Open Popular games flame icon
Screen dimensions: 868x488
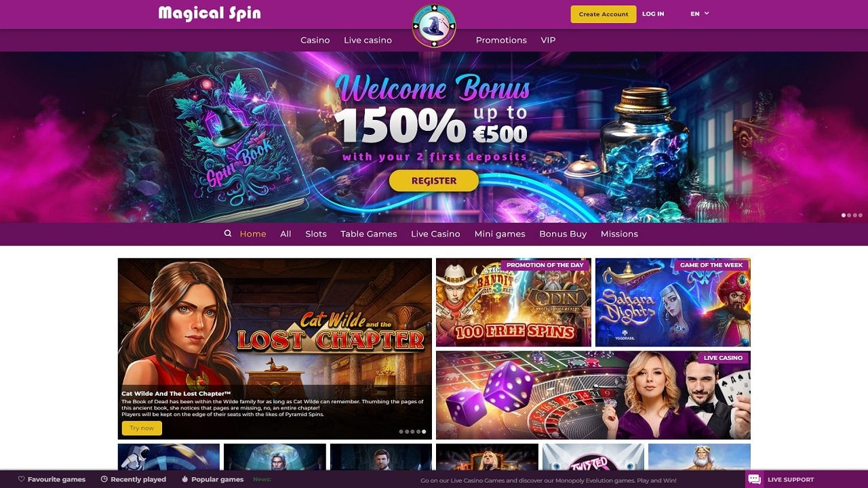[x=185, y=479]
